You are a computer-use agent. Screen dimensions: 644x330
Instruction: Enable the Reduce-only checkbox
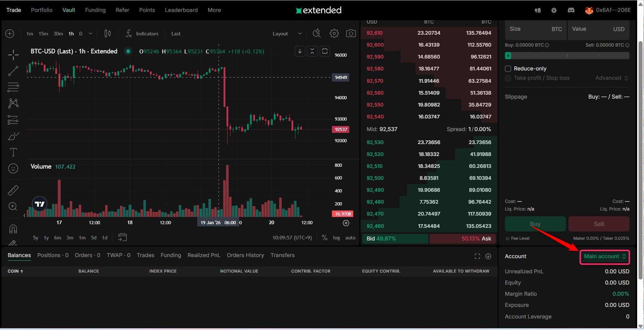(x=508, y=69)
